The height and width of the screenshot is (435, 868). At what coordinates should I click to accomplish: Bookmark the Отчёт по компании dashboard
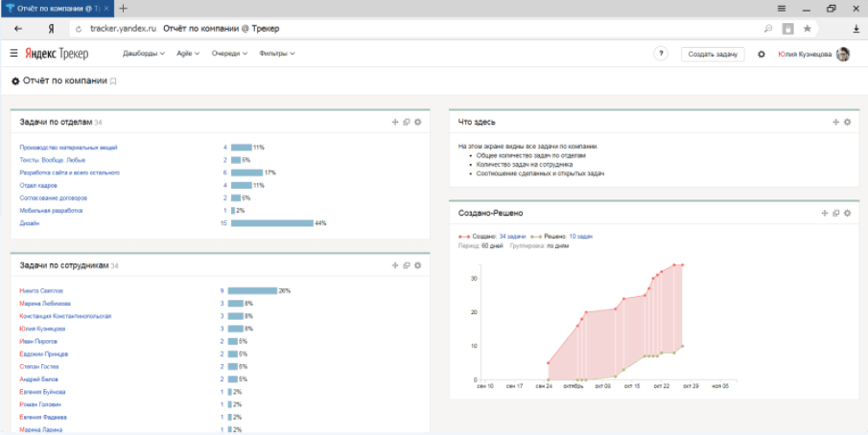113,81
